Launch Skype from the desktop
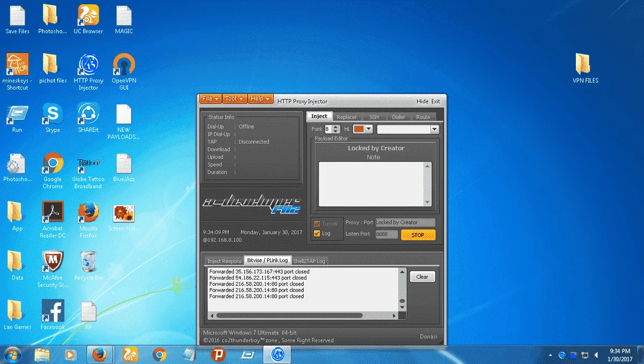This screenshot has width=644, height=364. click(x=53, y=118)
